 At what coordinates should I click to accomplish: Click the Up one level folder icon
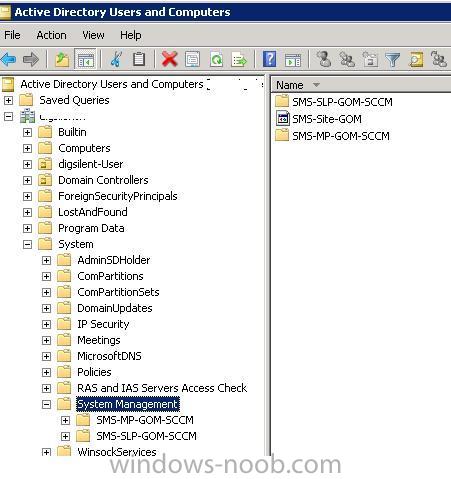[x=62, y=60]
